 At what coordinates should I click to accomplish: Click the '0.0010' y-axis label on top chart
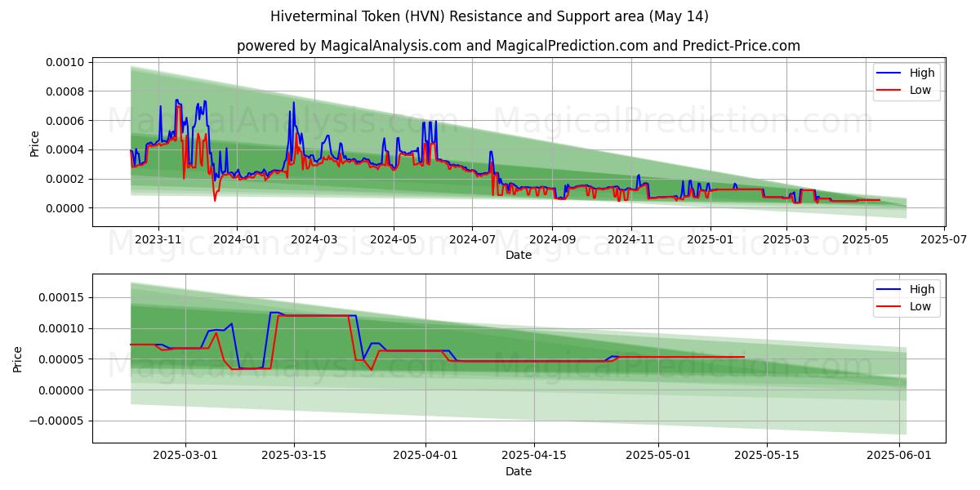(x=66, y=62)
